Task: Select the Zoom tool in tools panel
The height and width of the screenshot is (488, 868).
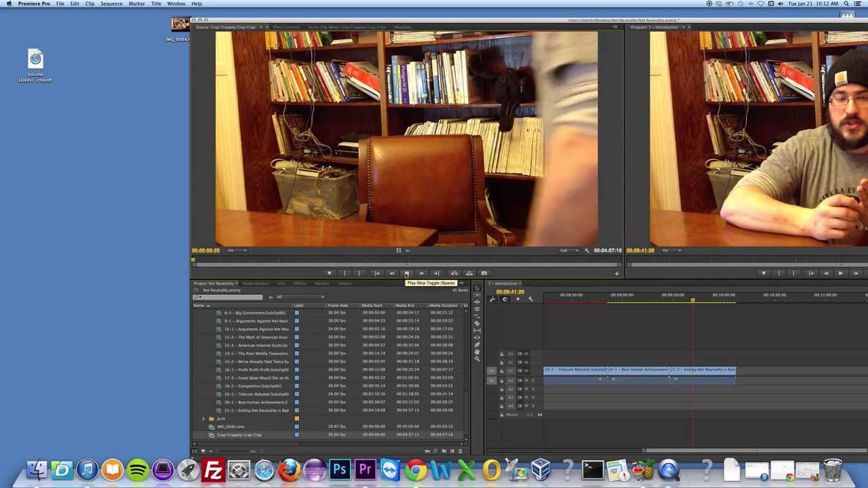Action: click(x=477, y=359)
